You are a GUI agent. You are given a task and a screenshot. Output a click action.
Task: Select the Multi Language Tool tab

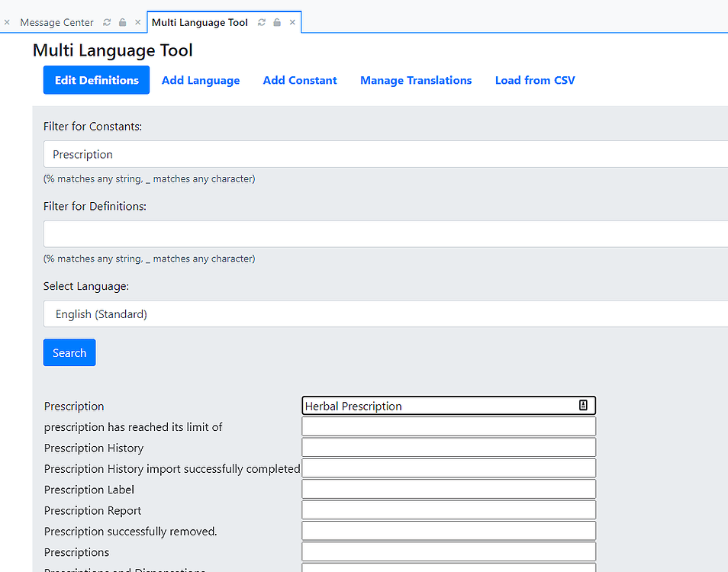tap(199, 22)
